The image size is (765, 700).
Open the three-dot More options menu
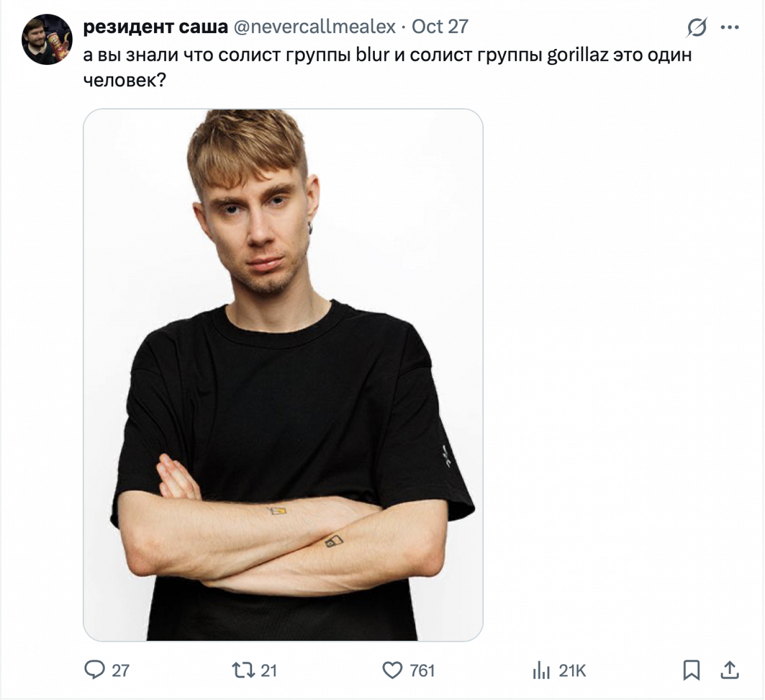(x=730, y=28)
